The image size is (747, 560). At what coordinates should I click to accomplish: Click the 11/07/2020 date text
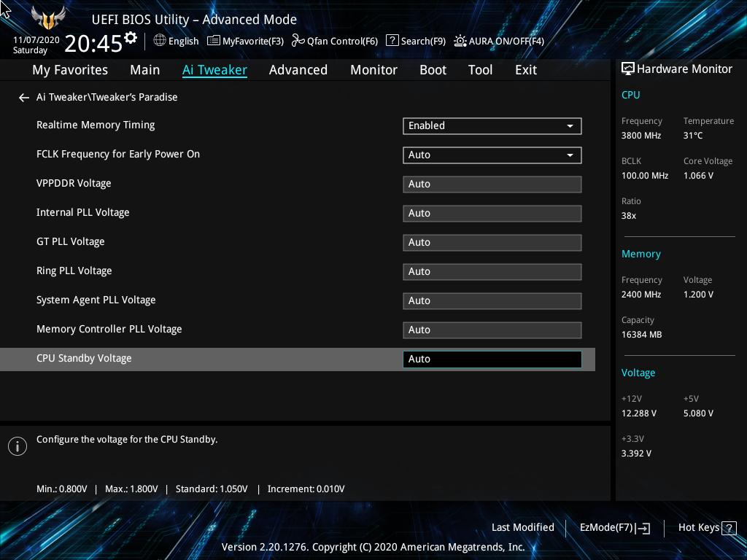coord(36,40)
